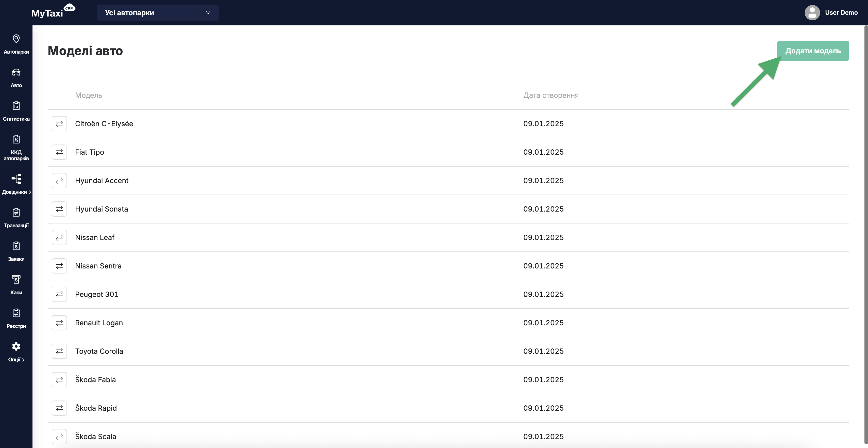Screen dimensions: 868x448
Task: Click swap icon for Peugeot 301
Action: (x=59, y=294)
